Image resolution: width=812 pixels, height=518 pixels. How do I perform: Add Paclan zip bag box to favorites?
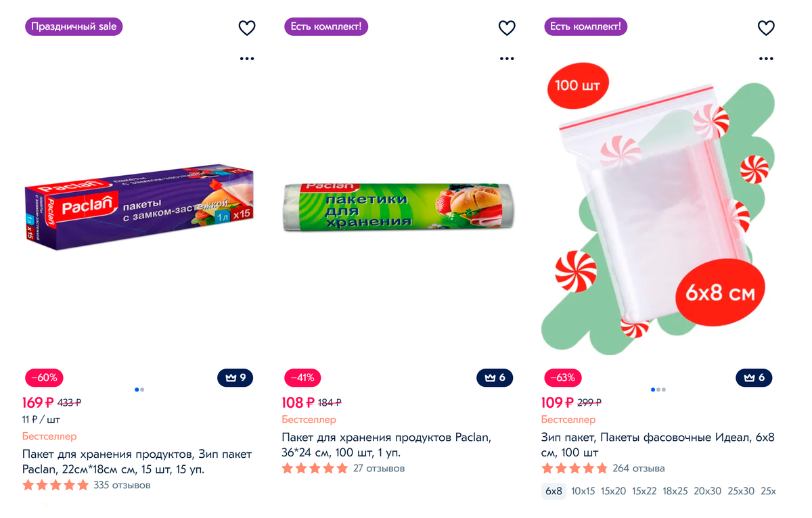click(247, 28)
